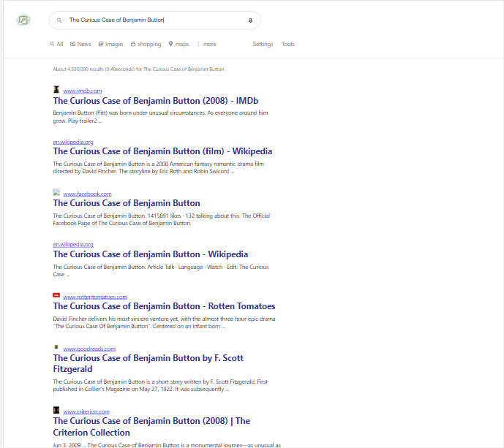Screen dimensions: 504x448
Task: Click the snippet 'David Fincher delivers his most sincere'
Action: click(164, 322)
